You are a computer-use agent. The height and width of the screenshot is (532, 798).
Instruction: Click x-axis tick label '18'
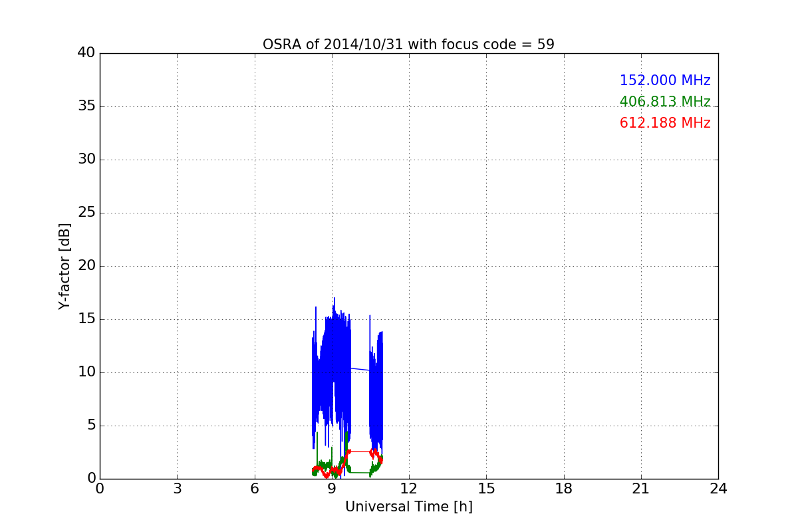(x=564, y=489)
